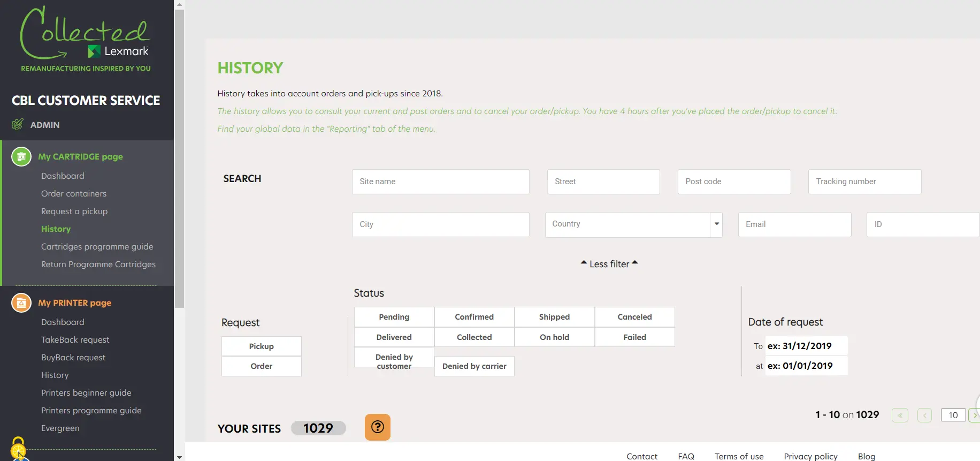Click the My PRINTER page orange icon
980x461 pixels.
[x=21, y=303]
